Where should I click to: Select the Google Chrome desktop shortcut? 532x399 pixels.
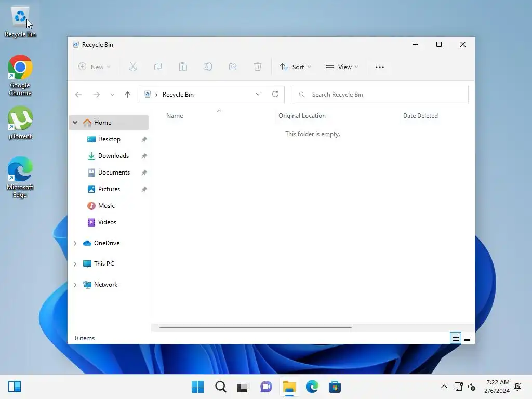20,75
